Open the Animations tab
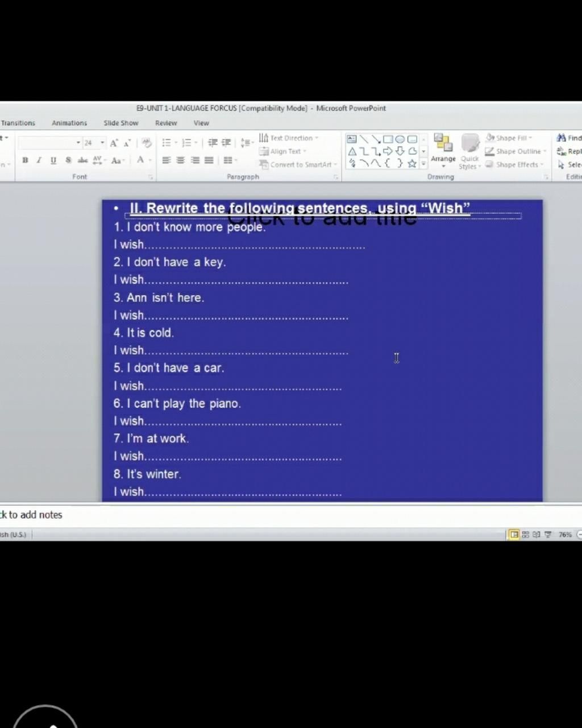This screenshot has height=728, width=582. coord(69,123)
